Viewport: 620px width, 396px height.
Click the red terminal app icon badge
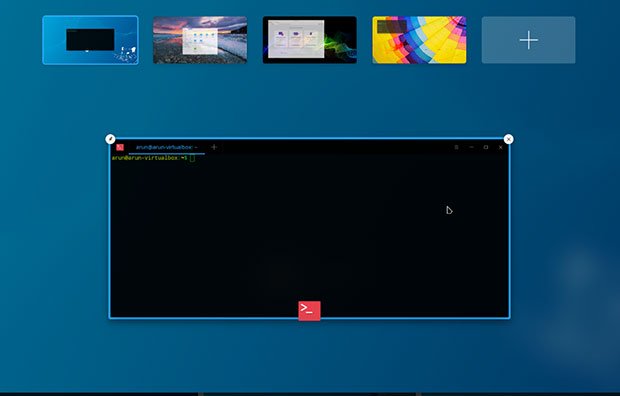[x=309, y=311]
